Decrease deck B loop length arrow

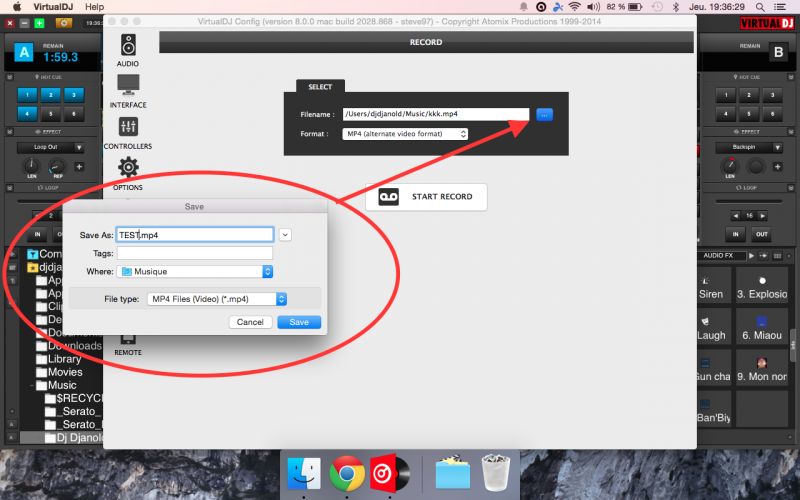(x=736, y=216)
